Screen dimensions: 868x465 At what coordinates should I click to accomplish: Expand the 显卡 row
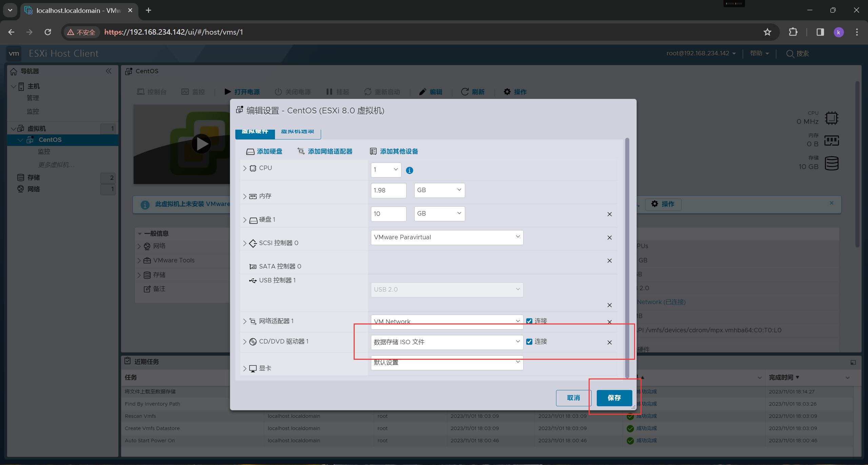(x=245, y=368)
